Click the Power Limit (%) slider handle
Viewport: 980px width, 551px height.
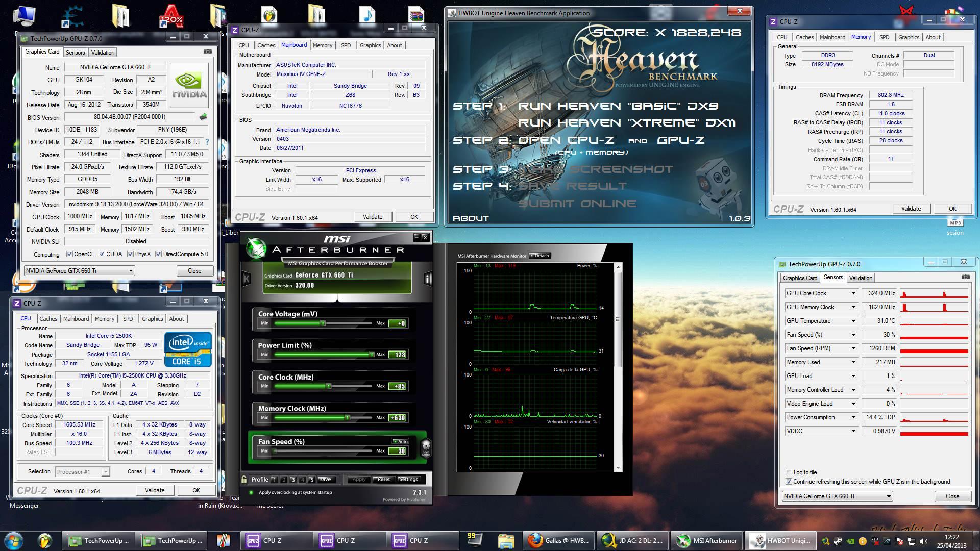371,355
